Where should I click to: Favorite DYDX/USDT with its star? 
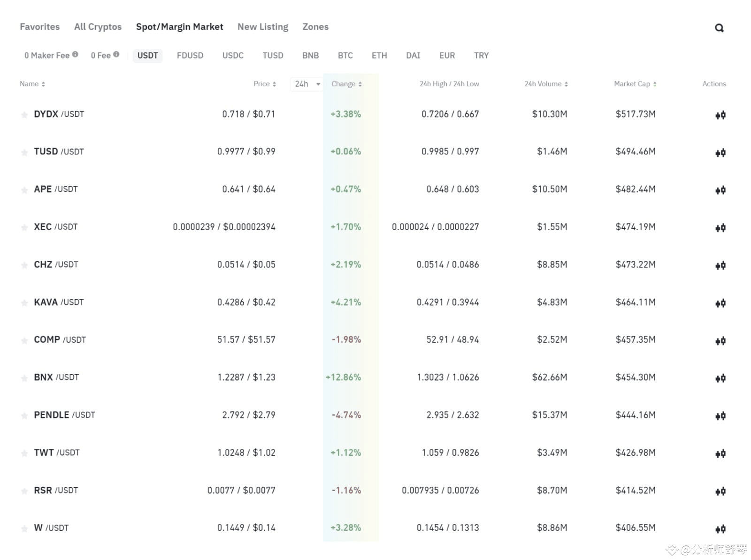(x=24, y=115)
